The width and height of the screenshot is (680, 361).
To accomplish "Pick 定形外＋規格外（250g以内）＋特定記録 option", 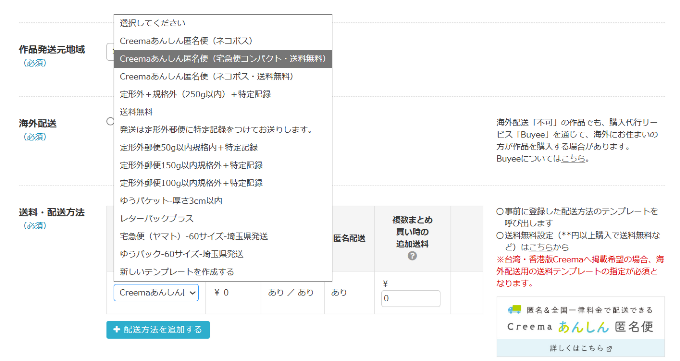I will coord(223,94).
